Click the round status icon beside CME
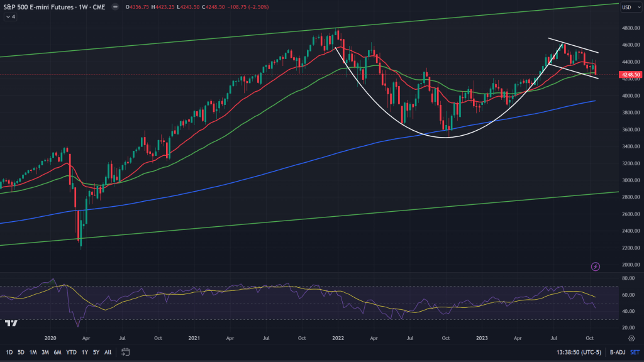The image size is (644, 362). click(114, 7)
